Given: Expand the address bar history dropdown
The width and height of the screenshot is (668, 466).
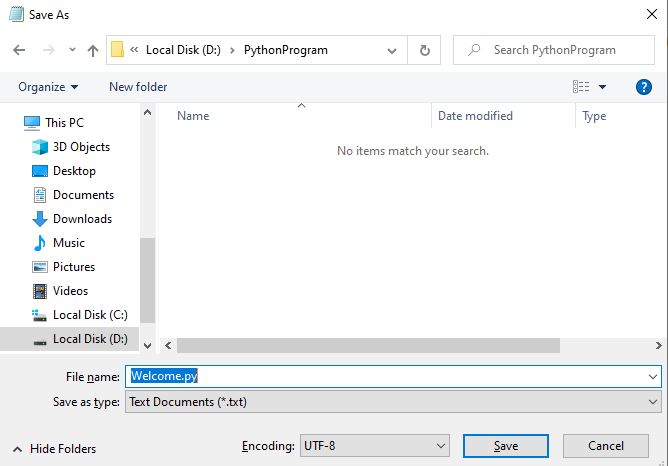Looking at the screenshot, I should (x=392, y=51).
